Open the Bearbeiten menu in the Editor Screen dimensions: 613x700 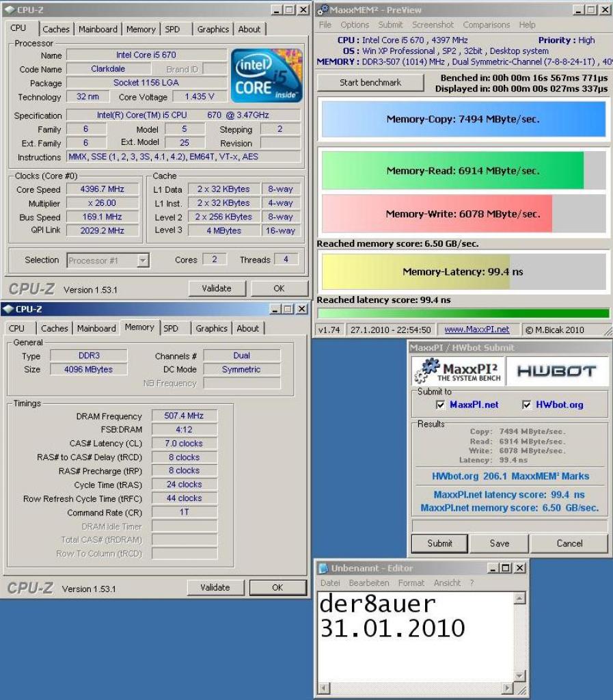[x=369, y=583]
